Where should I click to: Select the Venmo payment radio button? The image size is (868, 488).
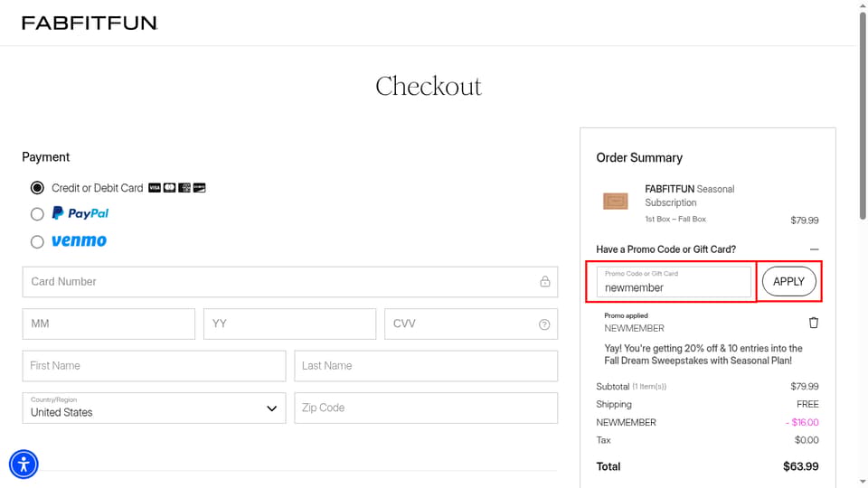37,242
